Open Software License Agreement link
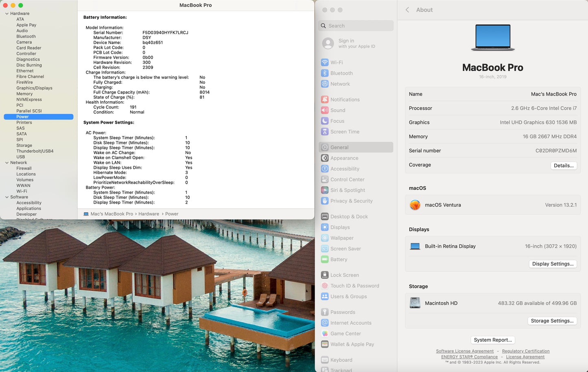588x372 pixels. 464,351
